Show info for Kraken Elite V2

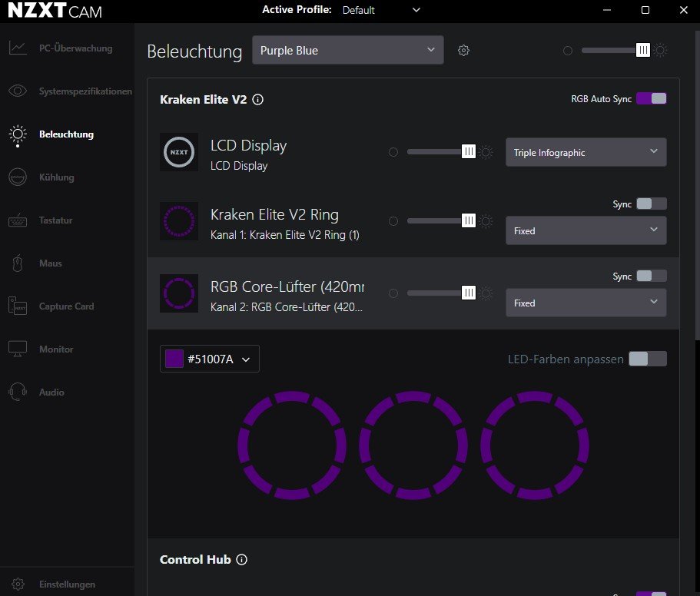coord(258,100)
